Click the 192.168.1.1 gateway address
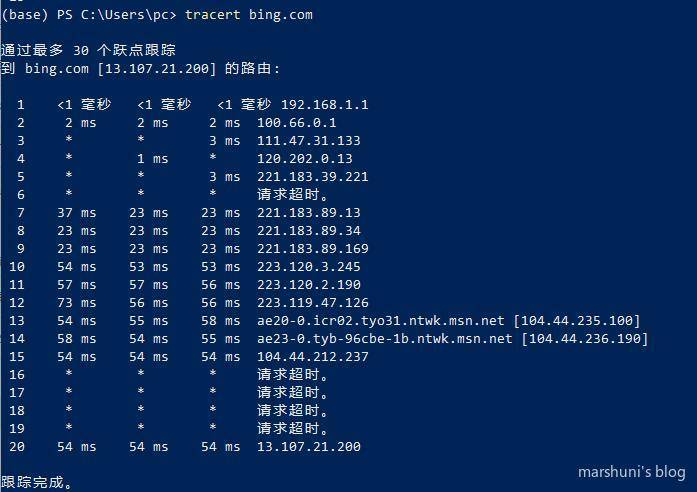 [x=324, y=105]
